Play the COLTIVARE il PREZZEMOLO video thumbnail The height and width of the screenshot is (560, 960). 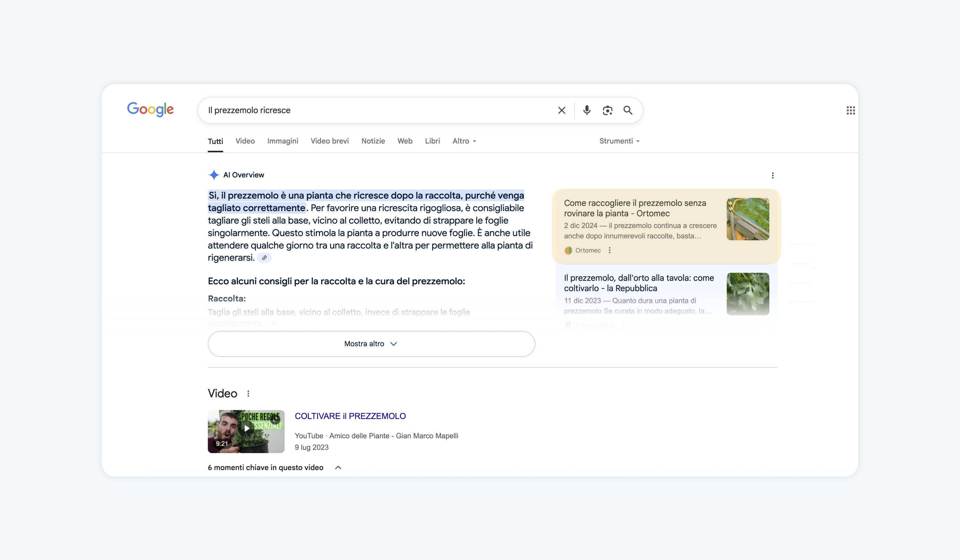[246, 431]
